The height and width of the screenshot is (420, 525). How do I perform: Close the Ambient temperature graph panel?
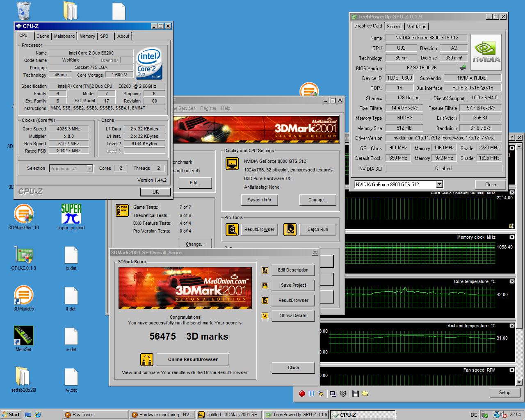pyautogui.click(x=512, y=326)
